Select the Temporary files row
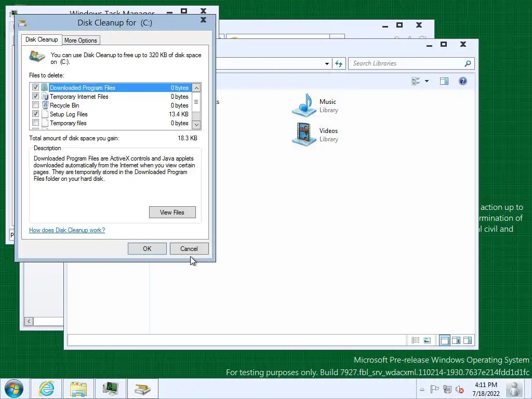This screenshot has width=532, height=399. coord(111,123)
